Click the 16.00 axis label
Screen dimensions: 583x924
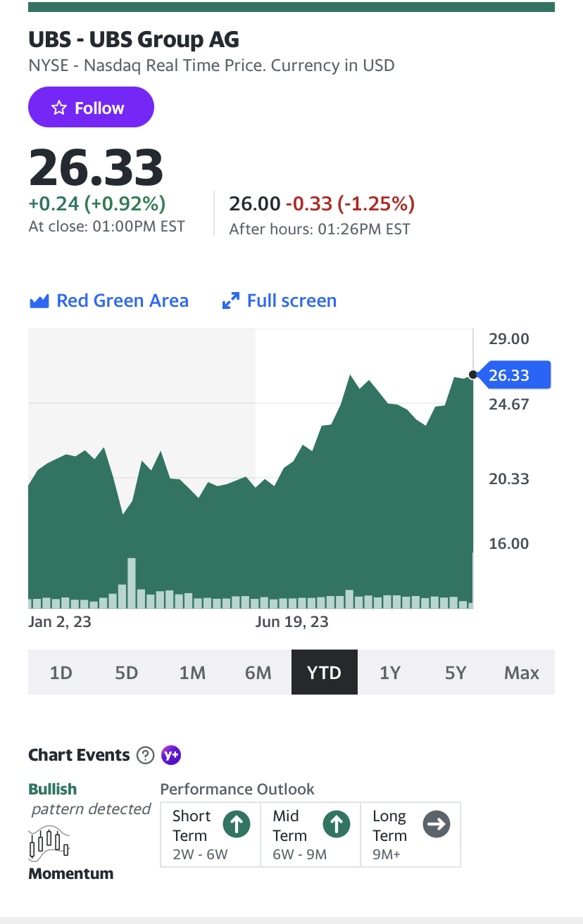pyautogui.click(x=508, y=543)
